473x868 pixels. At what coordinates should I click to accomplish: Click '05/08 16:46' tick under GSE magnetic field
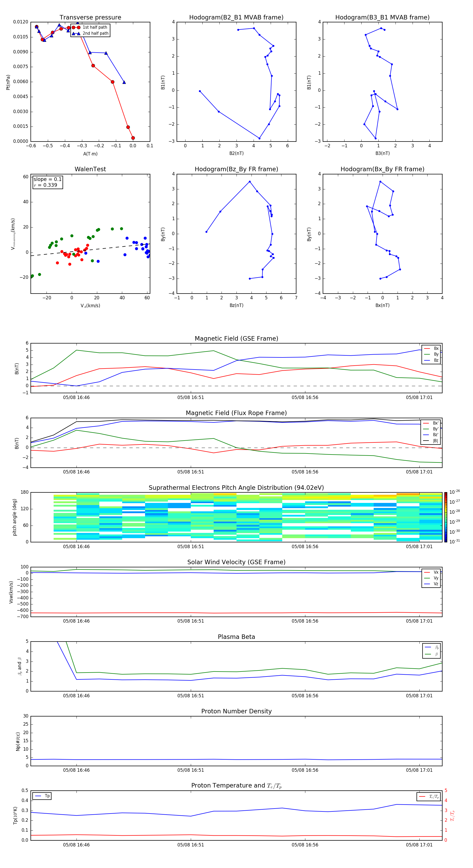(x=76, y=397)
